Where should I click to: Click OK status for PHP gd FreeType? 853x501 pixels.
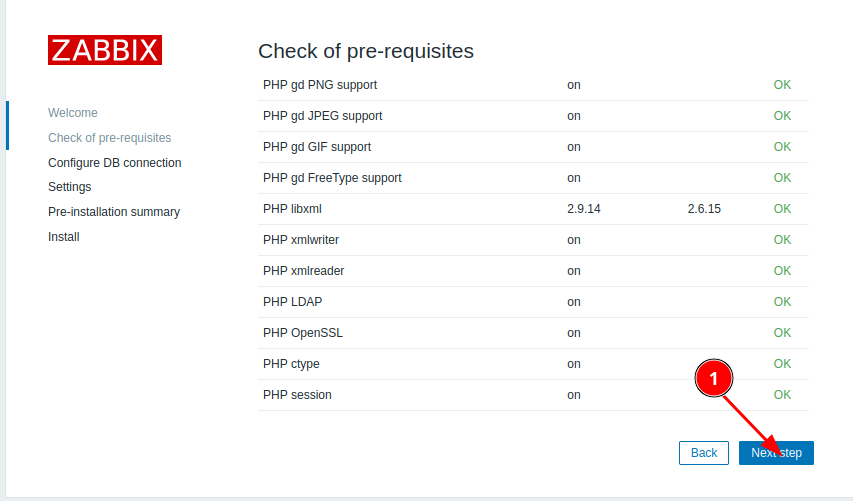coord(782,178)
